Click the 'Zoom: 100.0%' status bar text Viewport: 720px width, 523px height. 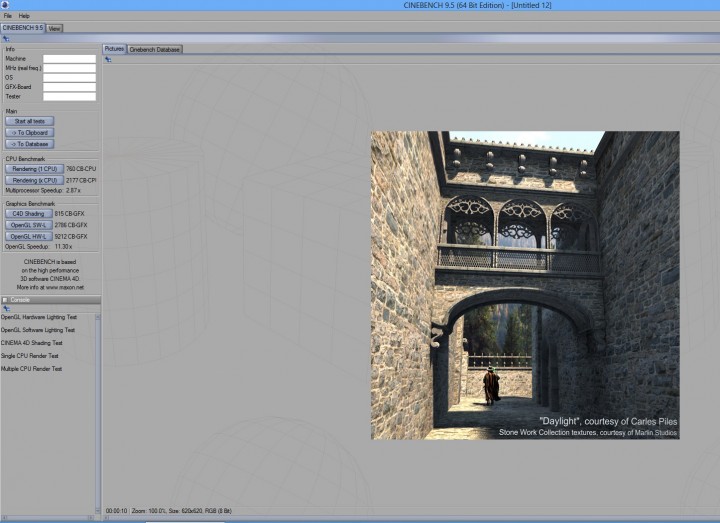[x=149, y=511]
